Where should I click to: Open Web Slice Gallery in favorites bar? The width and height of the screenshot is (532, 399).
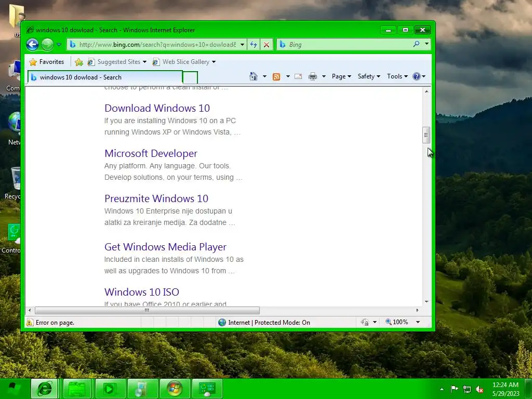tap(184, 62)
